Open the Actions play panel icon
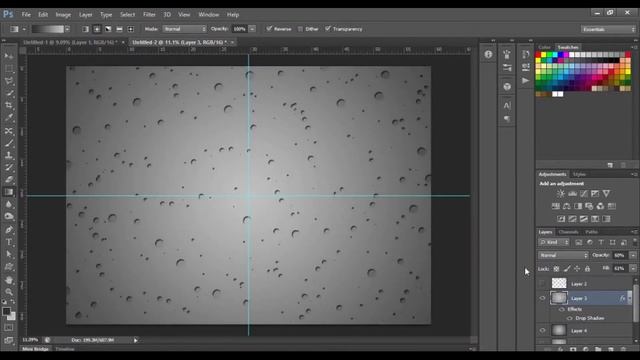 (525, 81)
